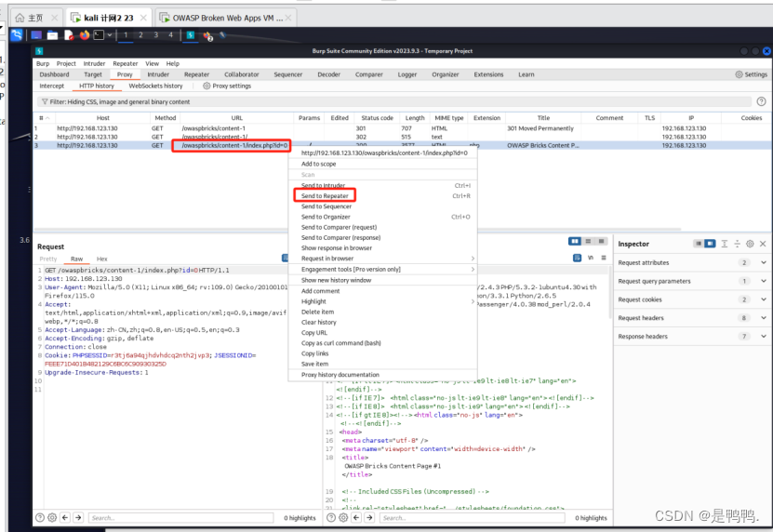The width and height of the screenshot is (773, 532).
Task: Open terminal dropdown arrow in Kali panel
Action: point(110,35)
